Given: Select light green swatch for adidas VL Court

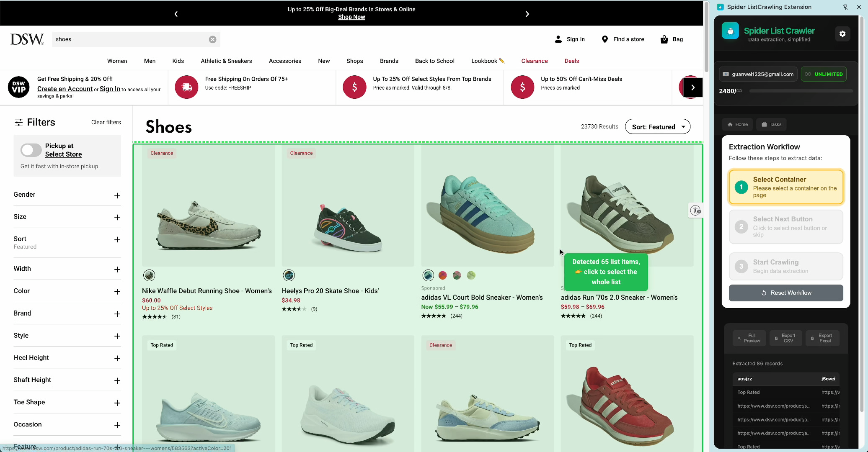Looking at the screenshot, I should point(471,275).
